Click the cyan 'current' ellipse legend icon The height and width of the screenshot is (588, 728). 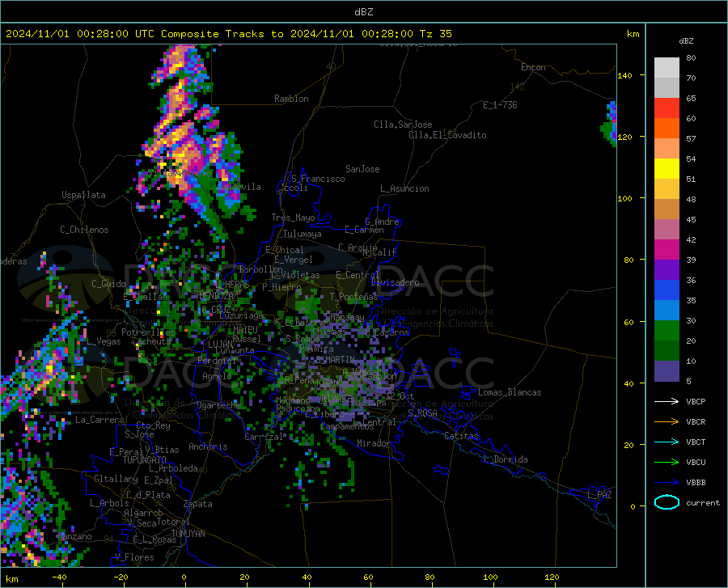tap(667, 502)
